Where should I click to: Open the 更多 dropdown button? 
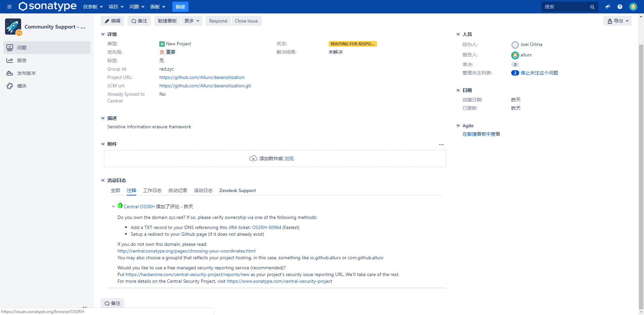[192, 21]
